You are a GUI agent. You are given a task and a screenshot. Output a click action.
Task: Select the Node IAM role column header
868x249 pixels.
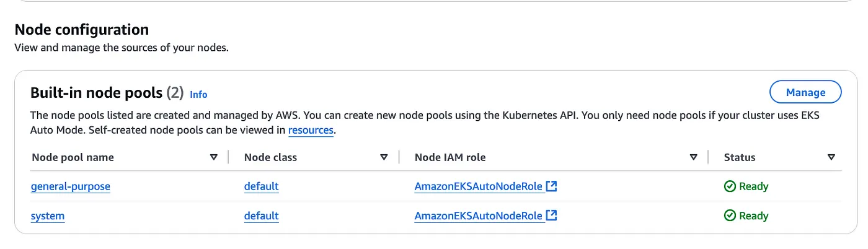(x=450, y=157)
